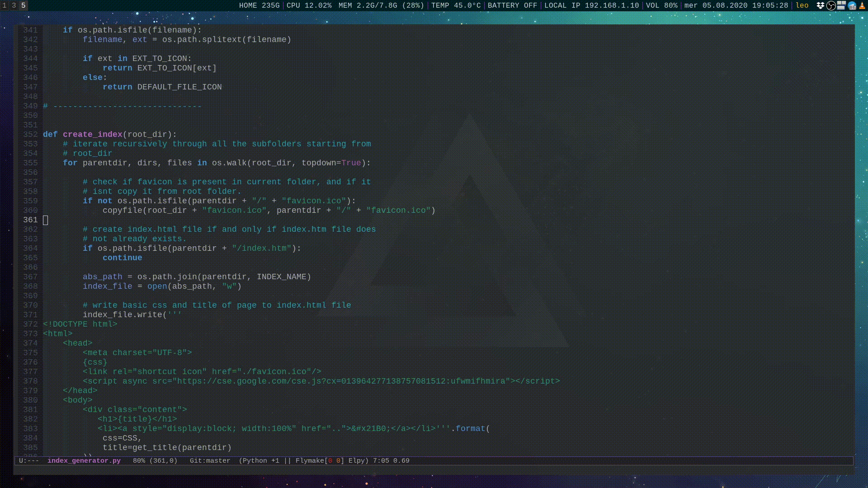Click the meta charset="UTF-8" line
This screenshot has height=488, width=868.
click(137, 353)
